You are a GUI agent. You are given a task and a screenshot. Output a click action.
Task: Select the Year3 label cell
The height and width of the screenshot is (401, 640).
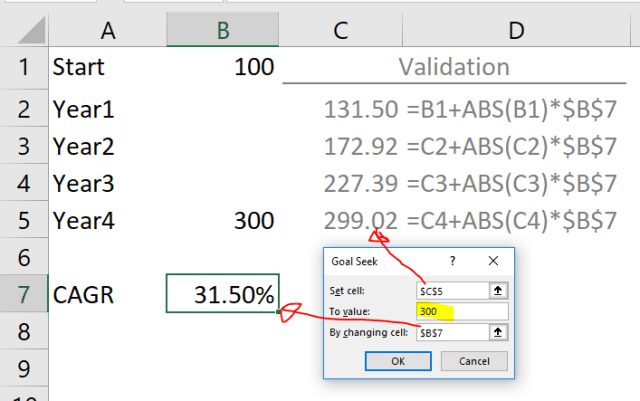click(108, 183)
